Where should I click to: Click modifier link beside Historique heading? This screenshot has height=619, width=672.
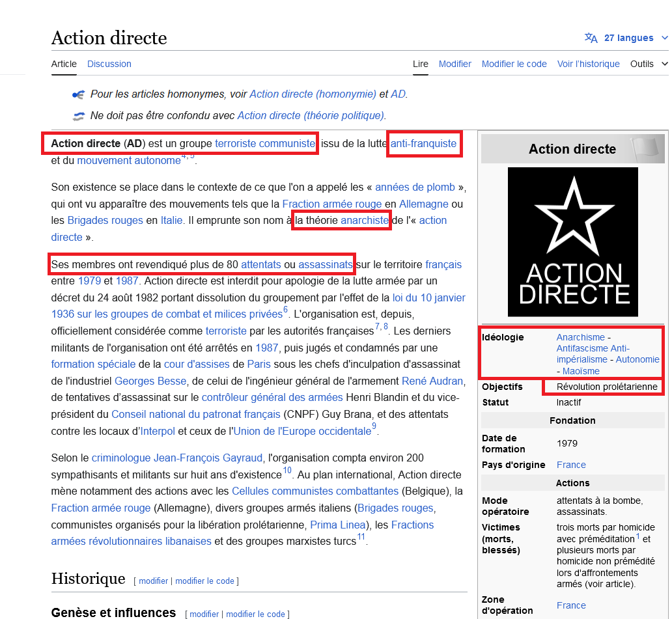point(154,581)
